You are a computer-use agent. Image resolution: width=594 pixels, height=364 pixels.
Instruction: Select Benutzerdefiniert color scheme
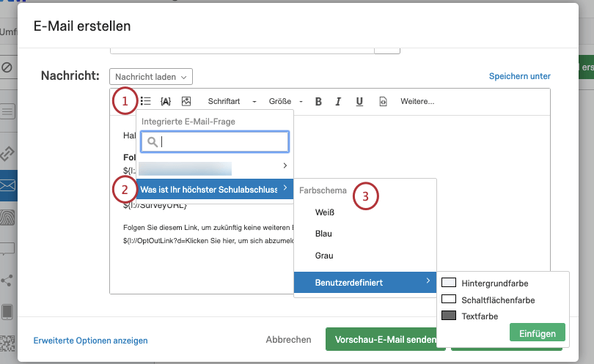[x=365, y=282]
